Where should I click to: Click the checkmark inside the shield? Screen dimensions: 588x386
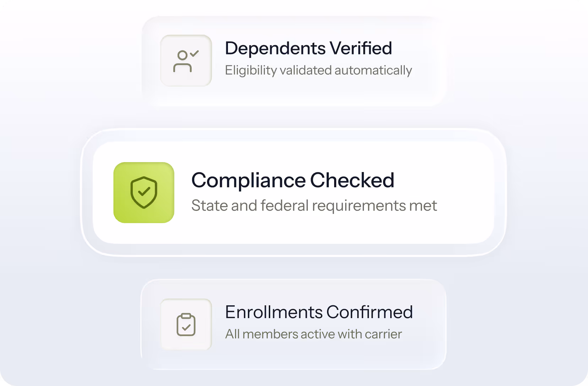click(144, 192)
